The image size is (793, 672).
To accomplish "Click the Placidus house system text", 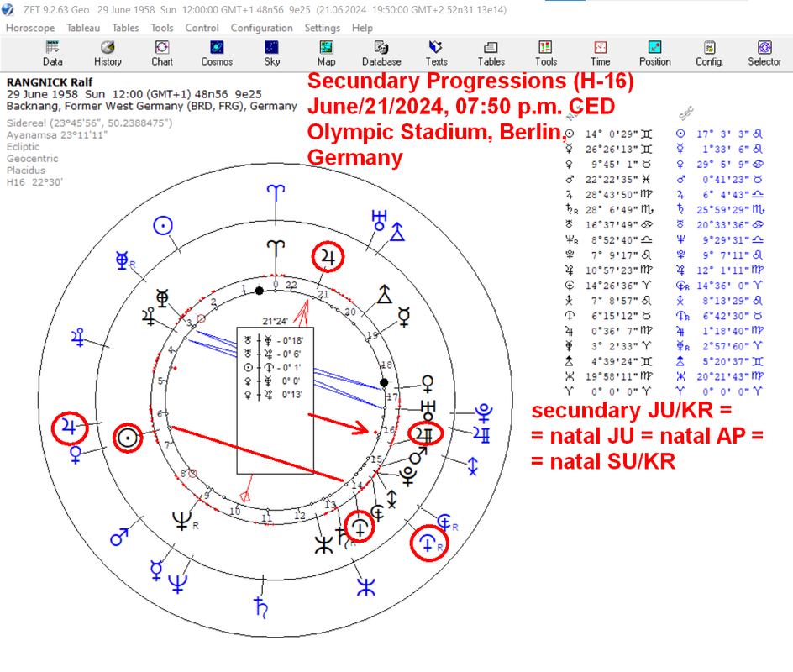I will (26, 171).
